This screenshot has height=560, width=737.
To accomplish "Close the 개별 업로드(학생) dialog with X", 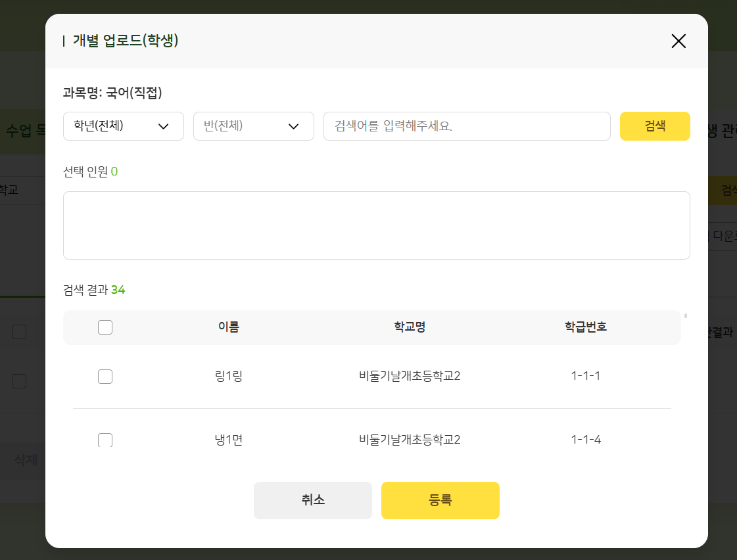I will (x=678, y=41).
